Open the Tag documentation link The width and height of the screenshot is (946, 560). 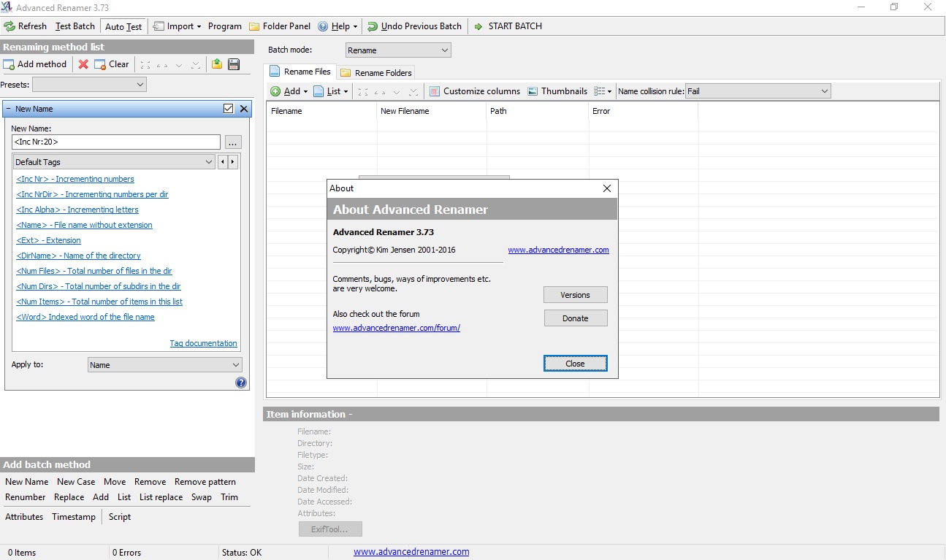(203, 343)
